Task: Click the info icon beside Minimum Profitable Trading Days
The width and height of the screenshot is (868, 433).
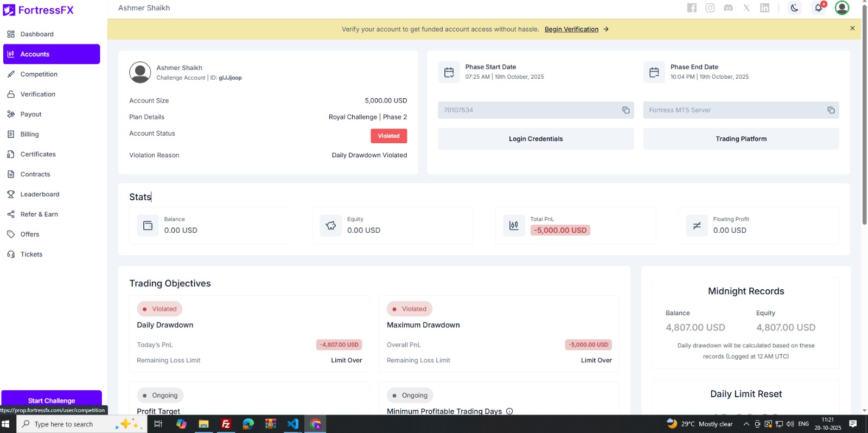Action: (509, 411)
